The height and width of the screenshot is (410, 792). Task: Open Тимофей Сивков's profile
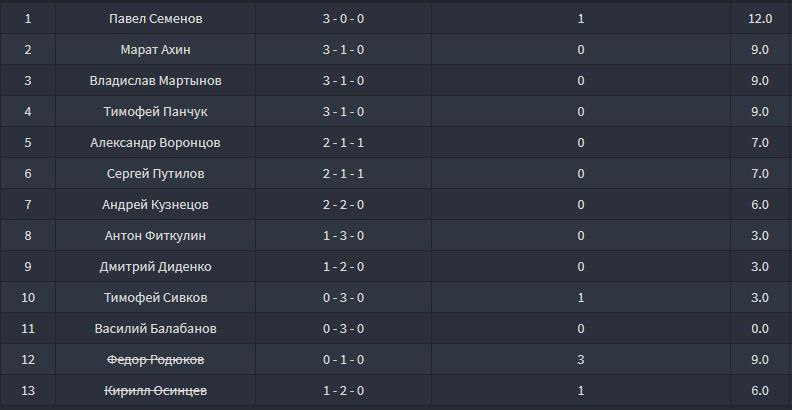[155, 298]
